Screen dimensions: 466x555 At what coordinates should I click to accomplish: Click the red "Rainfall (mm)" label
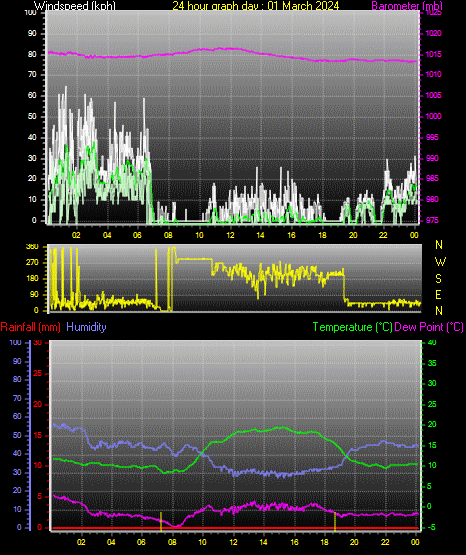tap(30, 327)
